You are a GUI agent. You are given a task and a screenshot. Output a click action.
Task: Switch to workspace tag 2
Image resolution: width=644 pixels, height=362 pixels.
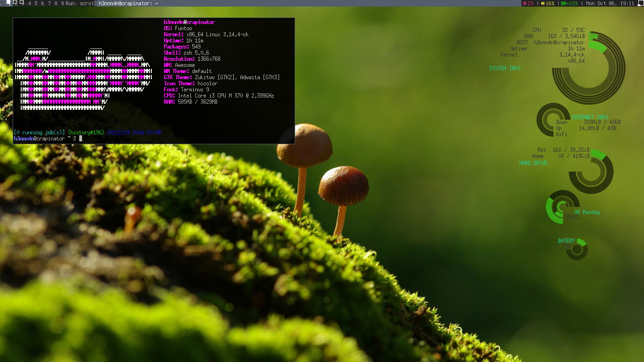16,3
